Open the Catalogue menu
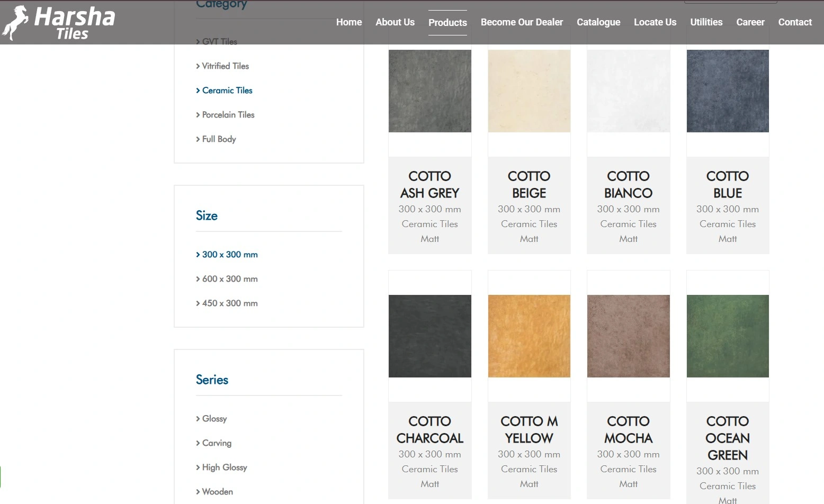The height and width of the screenshot is (504, 824). click(x=598, y=22)
